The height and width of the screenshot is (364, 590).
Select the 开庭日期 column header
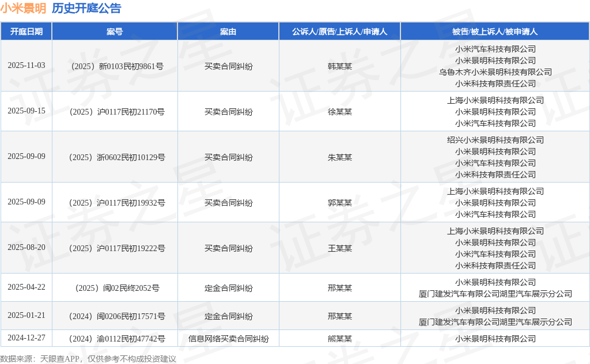click(x=27, y=32)
